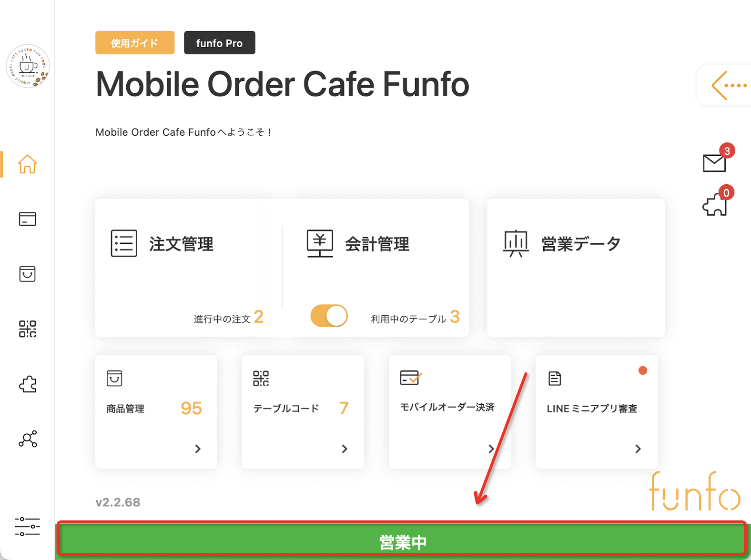Click the 進行中の注文 count 2
This screenshot has width=751, height=560.
tap(259, 317)
